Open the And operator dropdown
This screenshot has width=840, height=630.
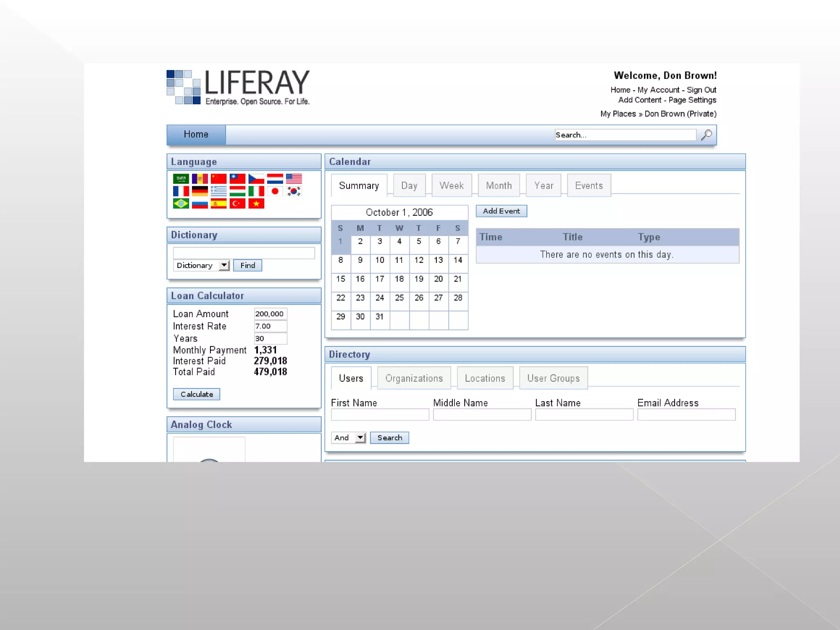click(348, 438)
